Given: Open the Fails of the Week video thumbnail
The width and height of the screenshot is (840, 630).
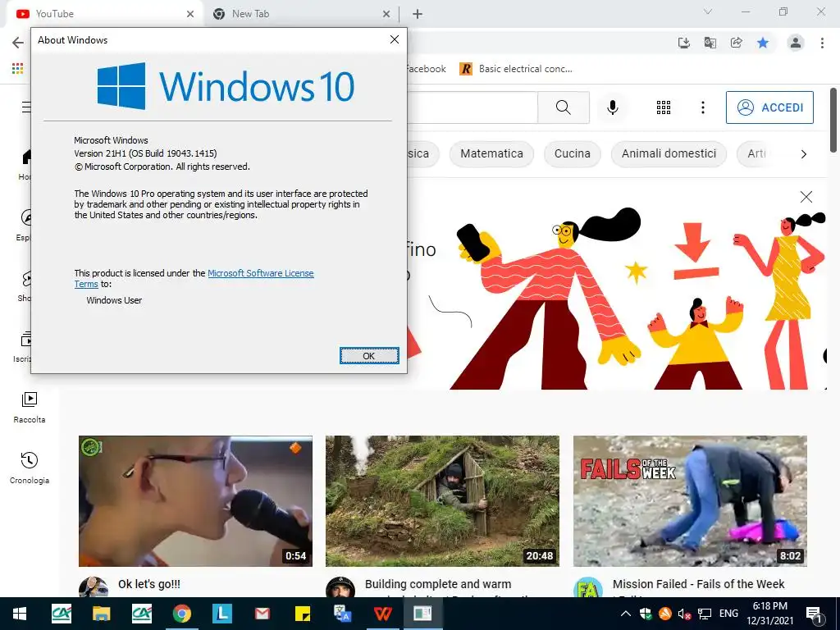Looking at the screenshot, I should (x=690, y=501).
